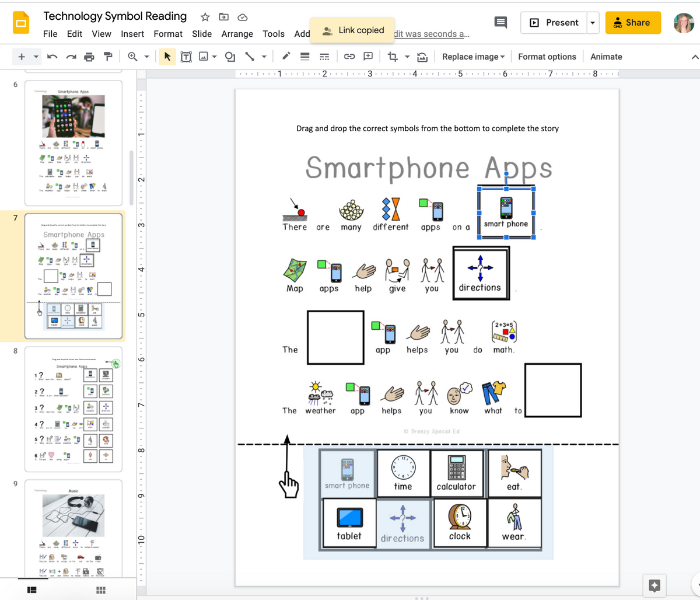Select the cursor select tool

167,56
